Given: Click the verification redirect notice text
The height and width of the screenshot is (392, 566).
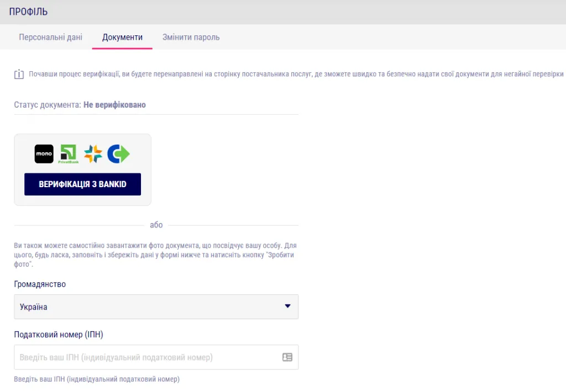Looking at the screenshot, I should pyautogui.click(x=296, y=74).
